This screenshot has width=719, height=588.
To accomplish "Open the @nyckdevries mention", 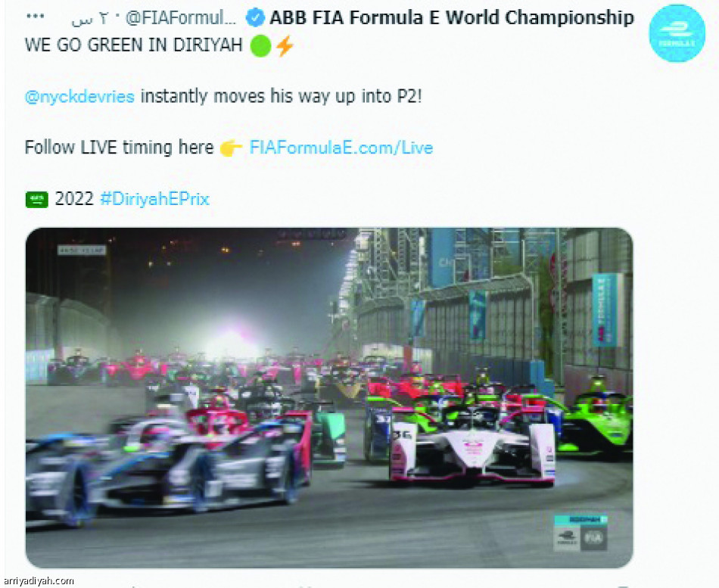I will (79, 97).
